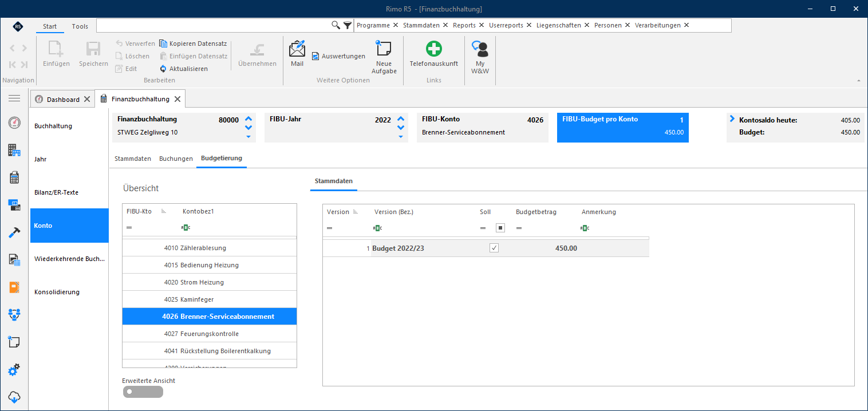
Task: Collapse the ribbon with the small arrow
Action: [x=858, y=81]
